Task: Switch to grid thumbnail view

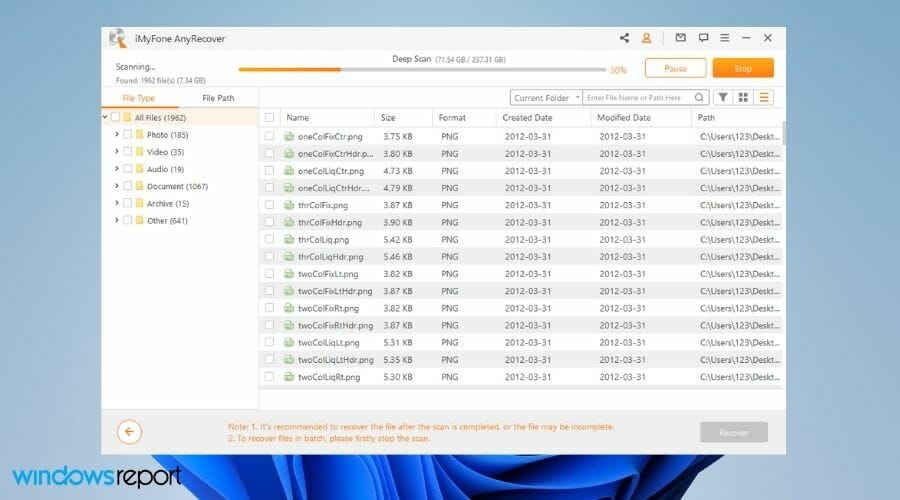Action: 743,98
